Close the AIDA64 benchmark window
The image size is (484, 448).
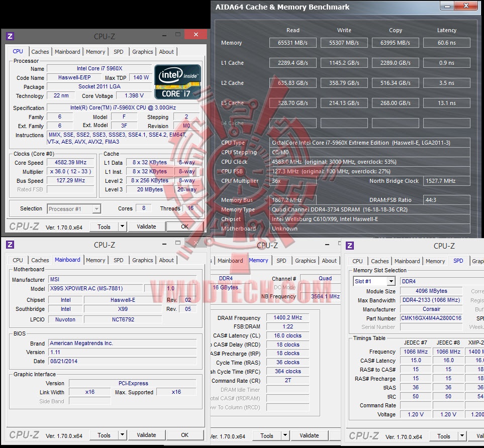pyautogui.click(x=466, y=6)
